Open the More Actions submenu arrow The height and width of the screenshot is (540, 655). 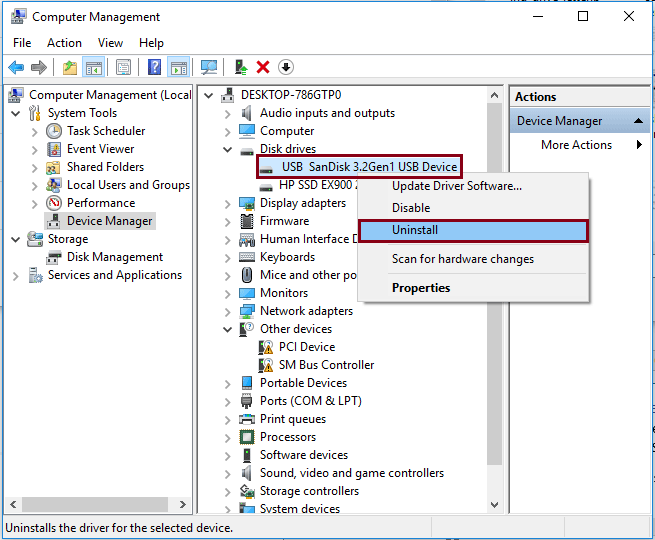[639, 145]
